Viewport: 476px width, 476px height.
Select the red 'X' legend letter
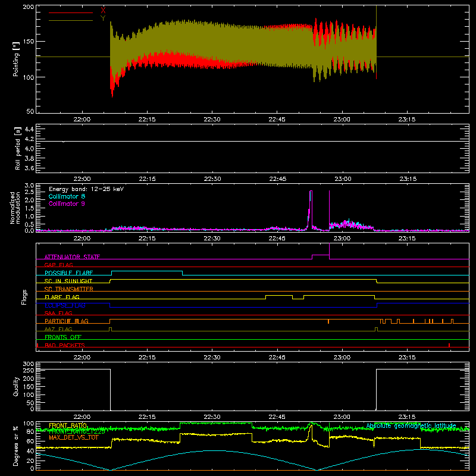(103, 11)
